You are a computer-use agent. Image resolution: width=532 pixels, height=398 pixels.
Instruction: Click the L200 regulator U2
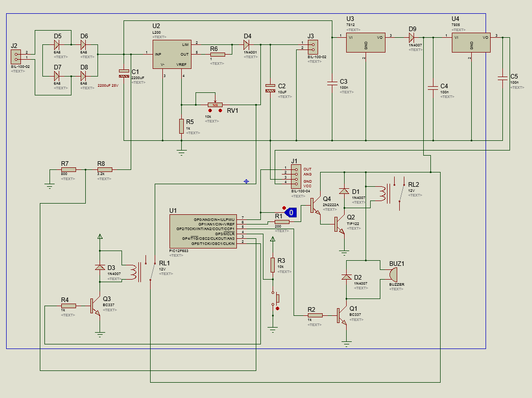click(x=172, y=54)
